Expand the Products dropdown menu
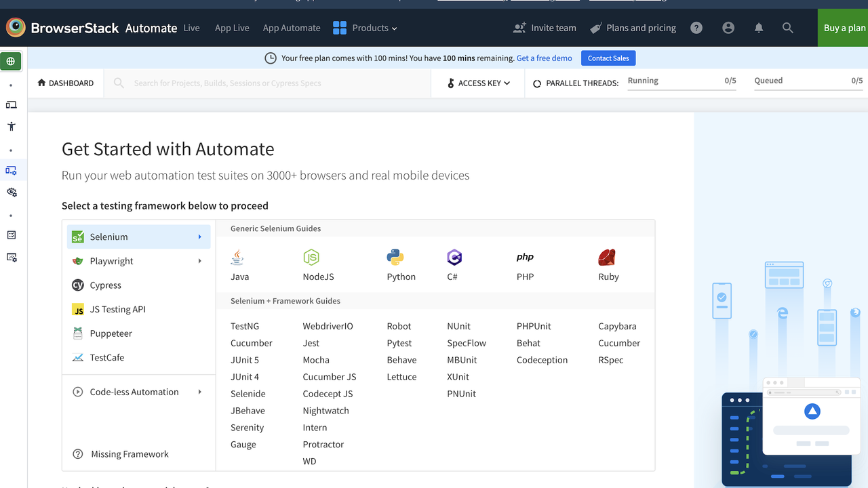 [365, 28]
